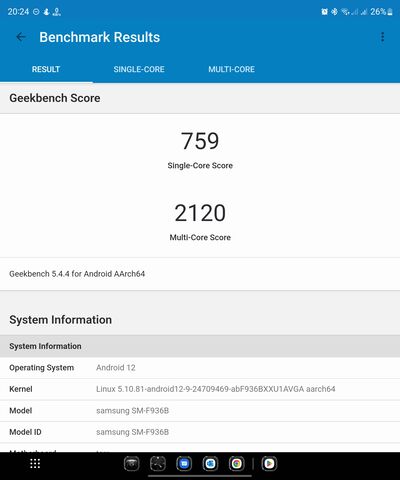Open the second taskbar app icon
400x480 pixels.
(x=158, y=464)
